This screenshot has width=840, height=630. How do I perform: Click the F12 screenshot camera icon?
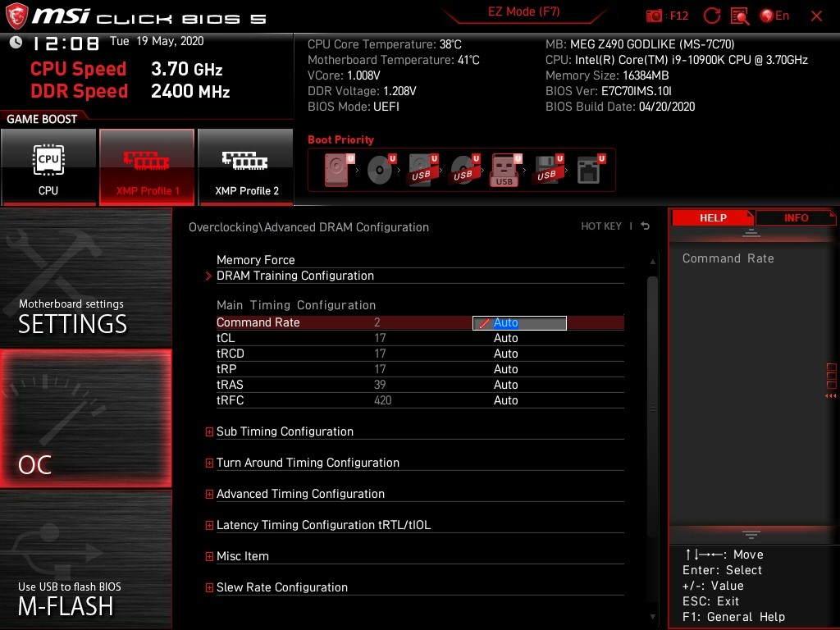click(654, 16)
